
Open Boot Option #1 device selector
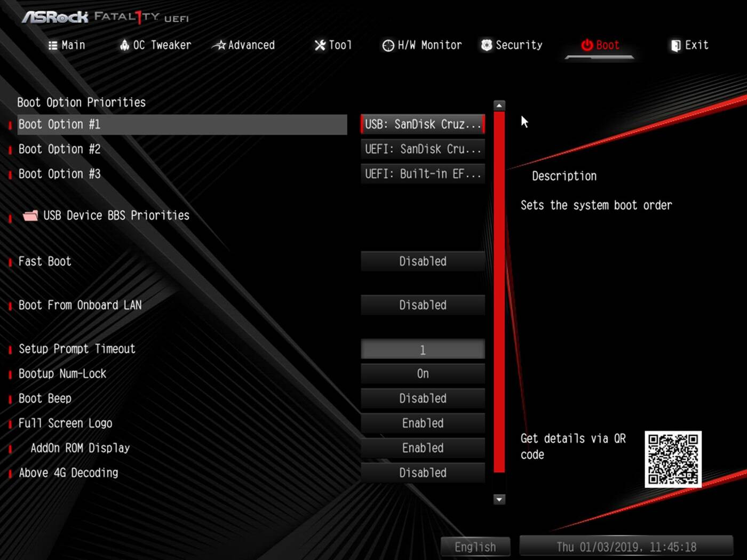[423, 124]
